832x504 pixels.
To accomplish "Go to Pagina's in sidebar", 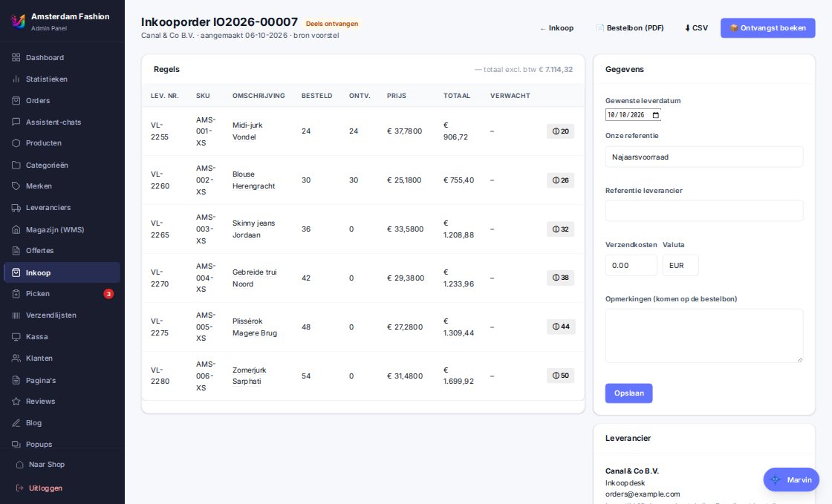I will (62, 380).
